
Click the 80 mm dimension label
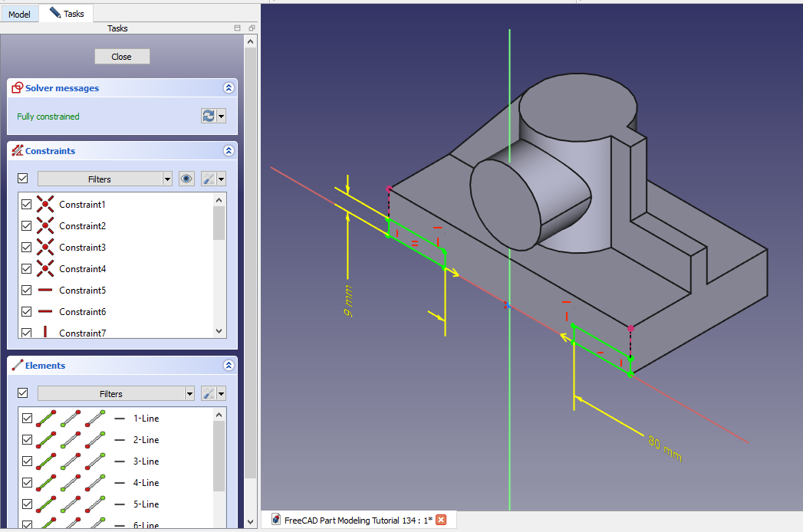click(x=664, y=449)
